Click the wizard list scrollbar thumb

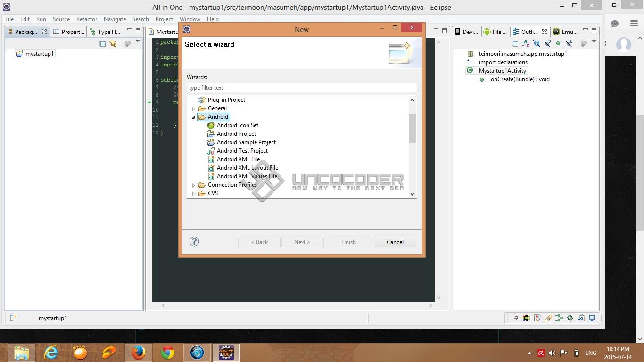(413, 128)
